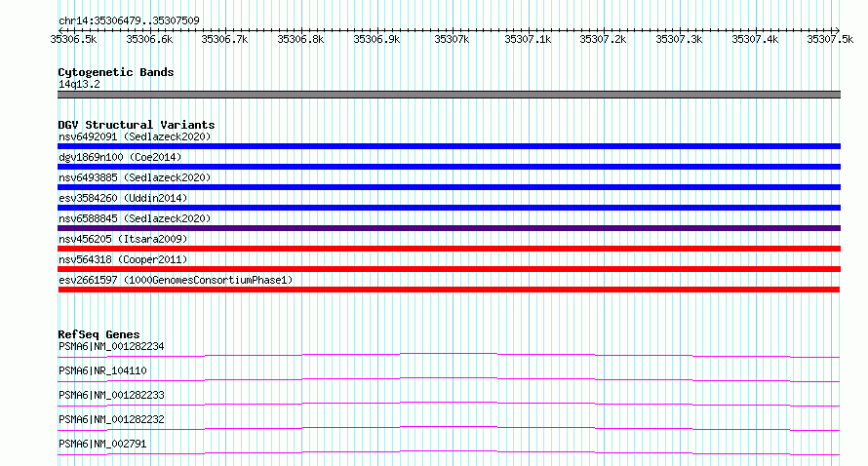Screen dimensions: 868x466
Task: Select the gray 14q13.2 cytogenetic band bar
Action: (x=449, y=95)
